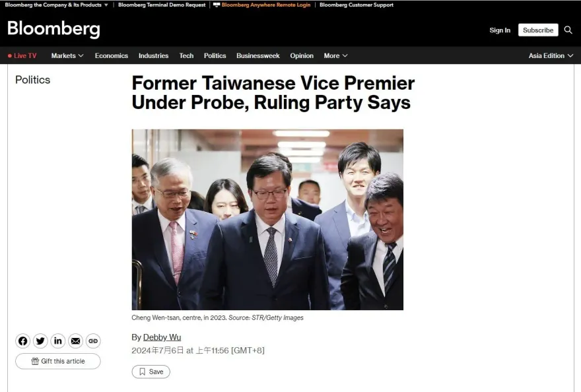Go to the Economics section
Screen dimensions: 581x392
112,55
